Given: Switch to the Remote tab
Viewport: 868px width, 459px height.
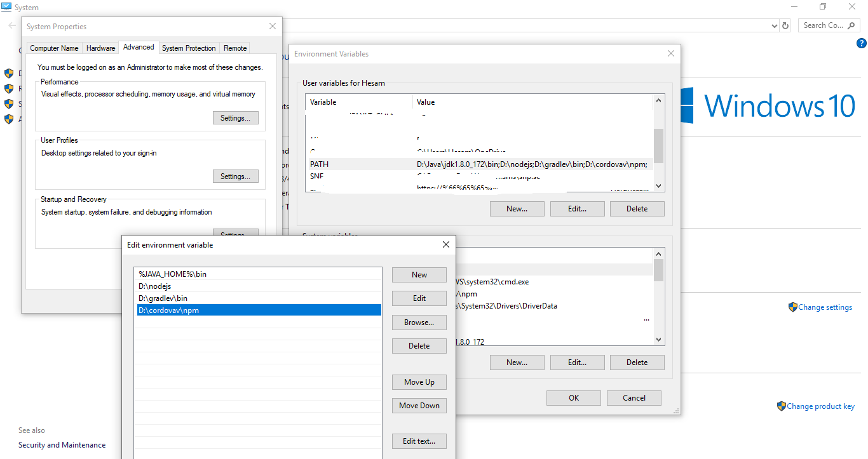Looking at the screenshot, I should click(x=235, y=48).
